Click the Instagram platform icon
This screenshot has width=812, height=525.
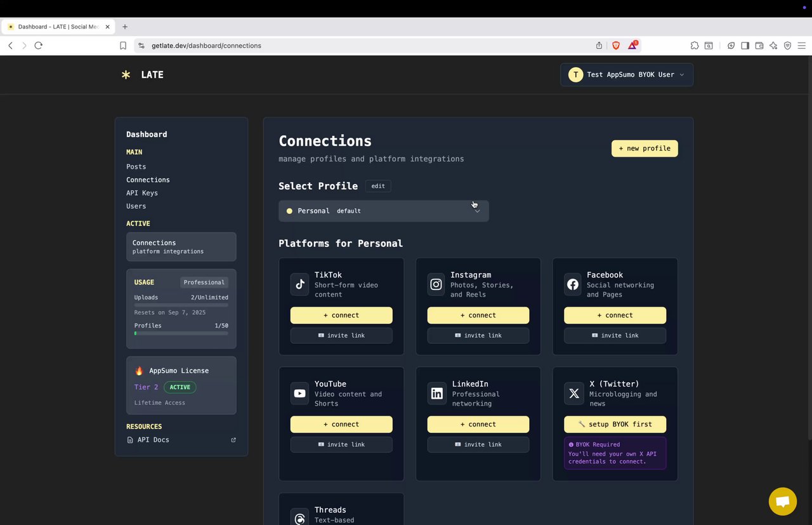coord(436,284)
